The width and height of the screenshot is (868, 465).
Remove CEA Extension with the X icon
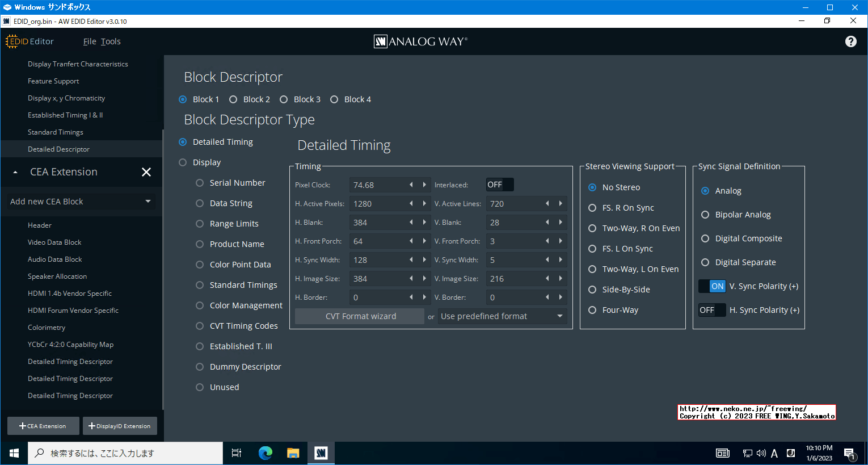pyautogui.click(x=146, y=172)
